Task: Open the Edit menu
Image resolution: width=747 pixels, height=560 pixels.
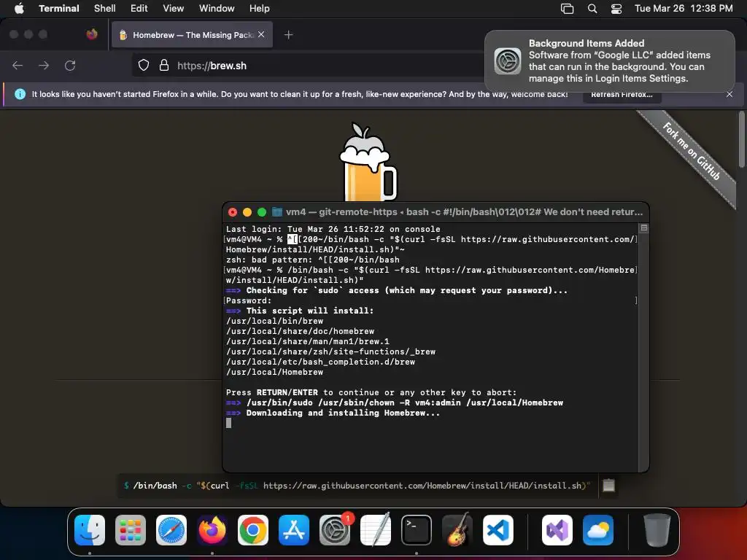Action: click(x=139, y=9)
